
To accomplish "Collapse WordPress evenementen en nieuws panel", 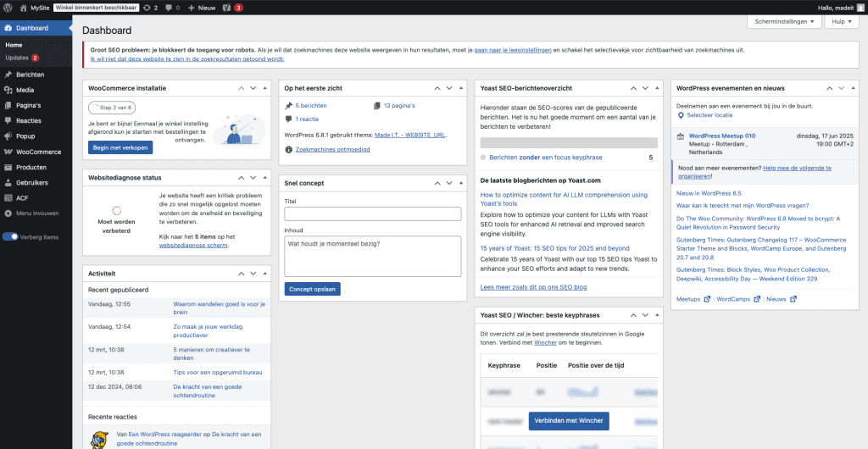I will click(x=853, y=88).
